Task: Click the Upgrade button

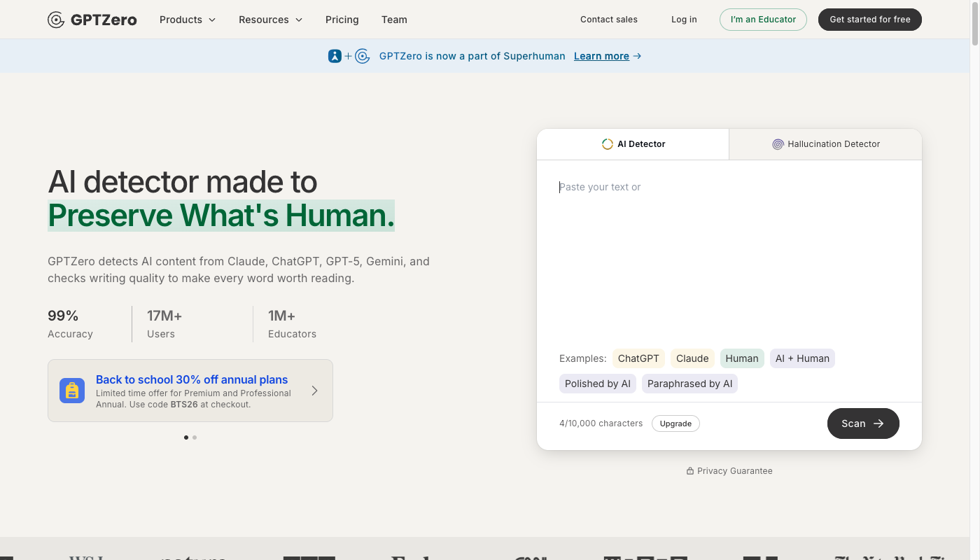Action: point(675,423)
